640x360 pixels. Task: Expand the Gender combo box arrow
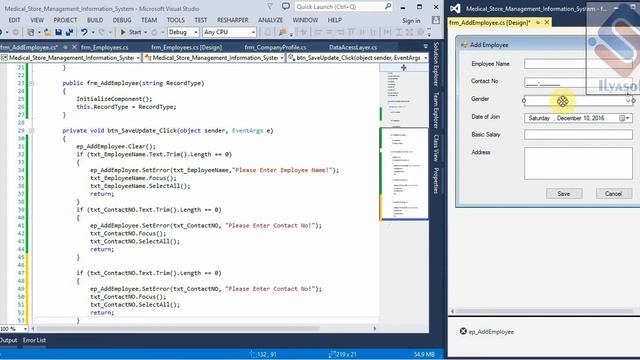click(x=628, y=100)
